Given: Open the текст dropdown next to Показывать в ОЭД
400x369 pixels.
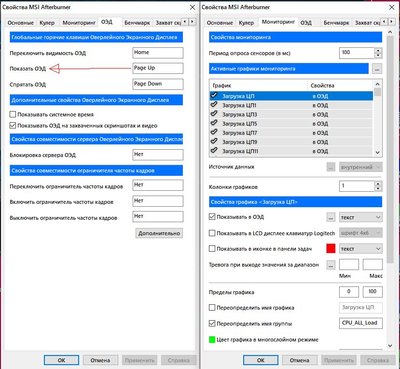Looking at the screenshot, I should pyautogui.click(x=361, y=217).
